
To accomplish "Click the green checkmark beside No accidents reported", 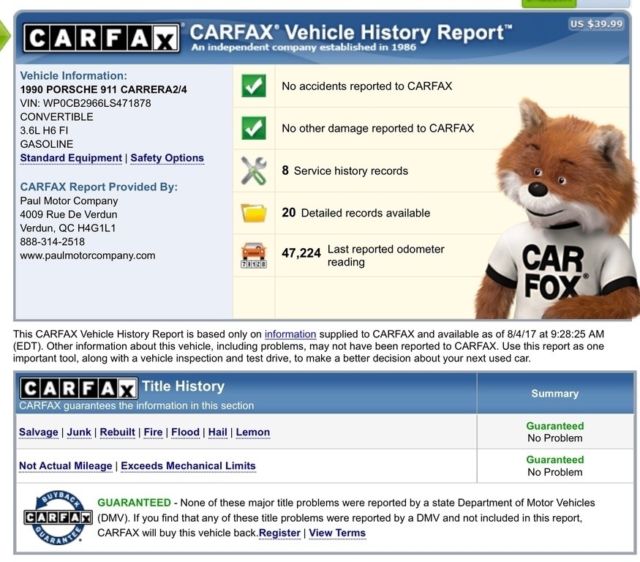I will 253,86.
